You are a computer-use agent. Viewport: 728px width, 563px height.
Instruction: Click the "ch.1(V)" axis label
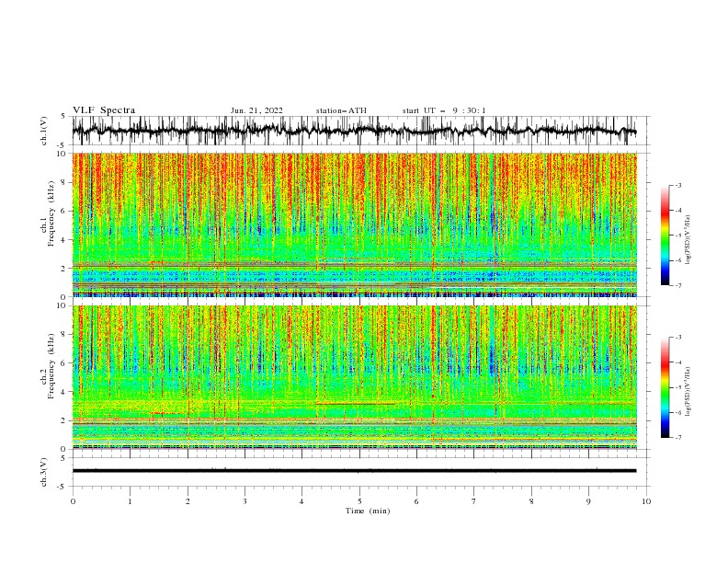point(44,131)
